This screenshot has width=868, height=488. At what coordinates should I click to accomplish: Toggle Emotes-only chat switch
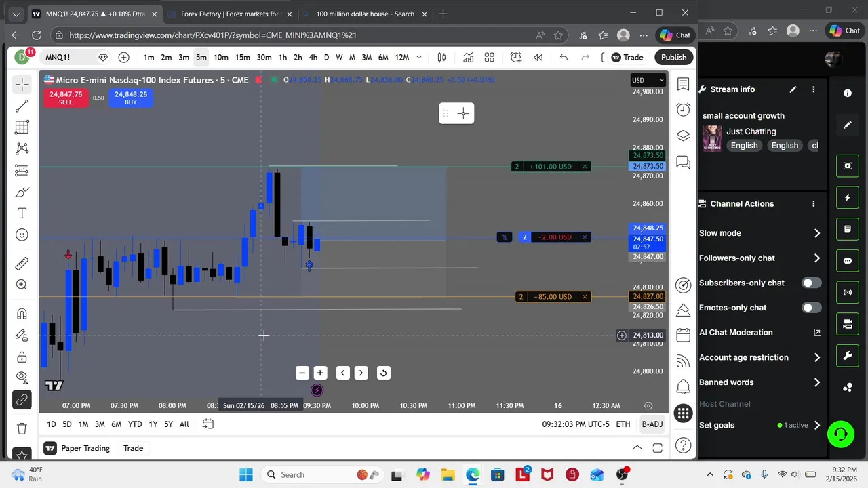click(811, 308)
